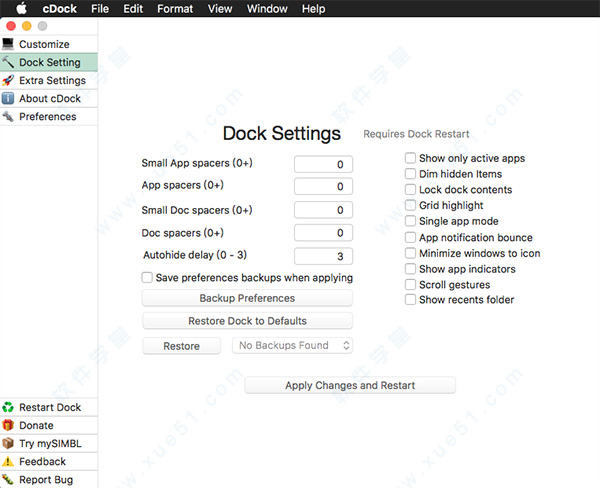The height and width of the screenshot is (488, 600).
Task: Click the Dock Setting hammer icon
Action: (x=8, y=62)
